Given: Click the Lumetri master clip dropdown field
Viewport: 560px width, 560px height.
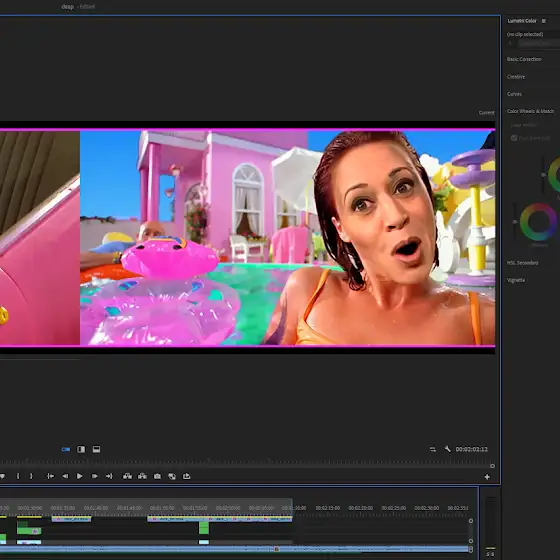Looking at the screenshot, I should pos(539,43).
